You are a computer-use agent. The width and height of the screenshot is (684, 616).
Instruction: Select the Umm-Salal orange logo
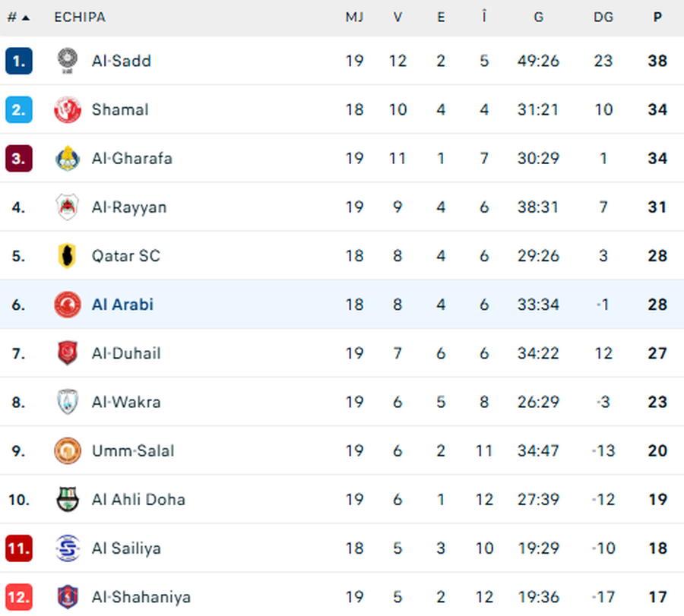(x=68, y=450)
